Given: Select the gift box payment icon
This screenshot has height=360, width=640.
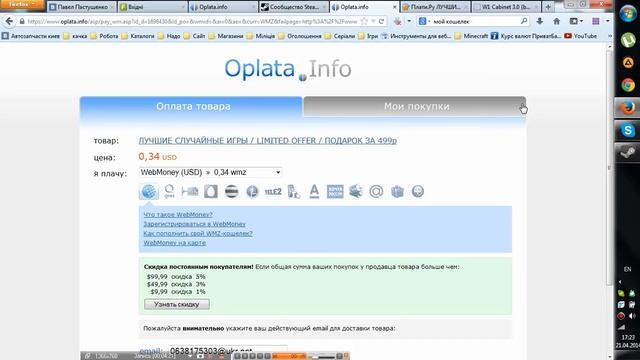Looking at the screenshot, I should click(397, 191).
